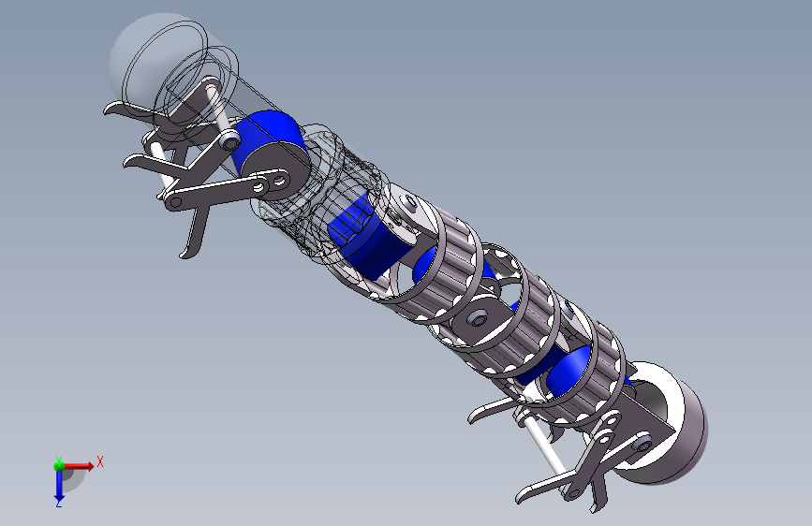Click the green Y axis ball of the triad
The width and height of the screenshot is (812, 526).
tap(59, 465)
